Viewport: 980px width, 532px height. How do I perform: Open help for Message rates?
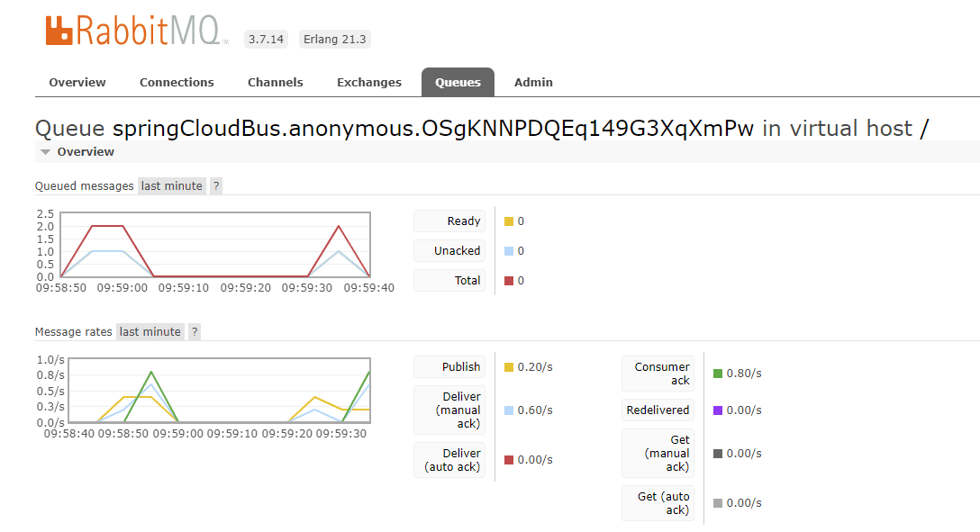pos(195,332)
